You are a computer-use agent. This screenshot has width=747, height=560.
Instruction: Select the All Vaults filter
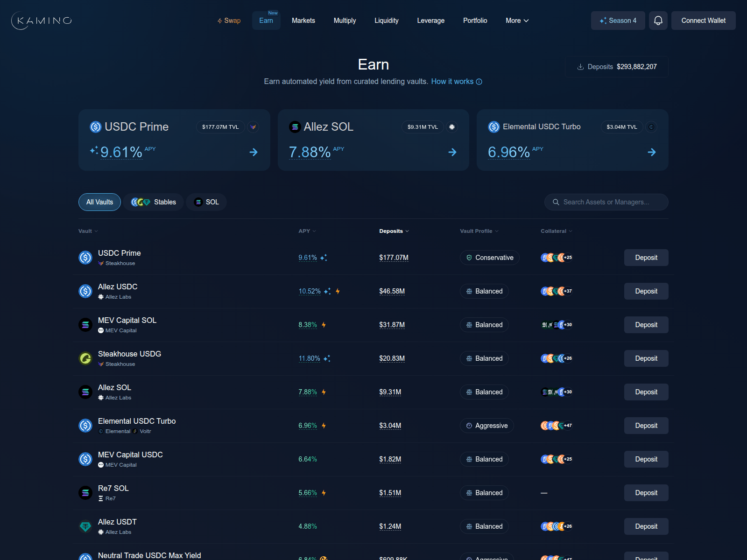[x=99, y=202]
